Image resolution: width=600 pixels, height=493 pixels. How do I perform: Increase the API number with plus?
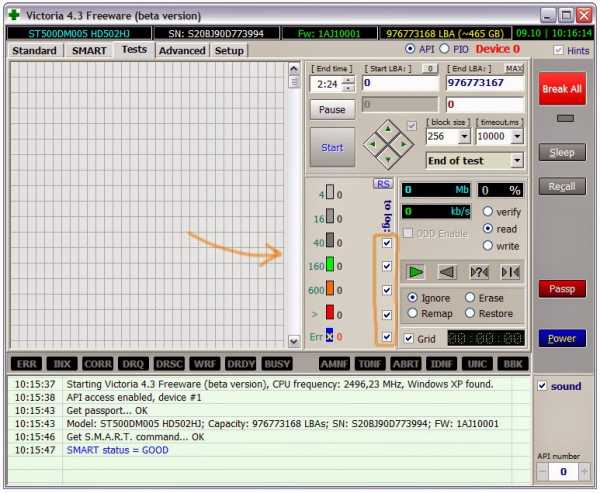[585, 471]
